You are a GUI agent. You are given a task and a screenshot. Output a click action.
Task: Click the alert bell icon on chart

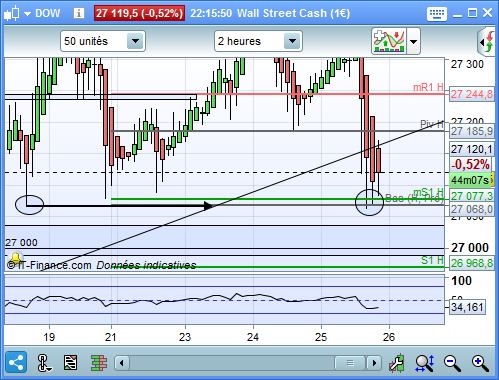[15, 259]
